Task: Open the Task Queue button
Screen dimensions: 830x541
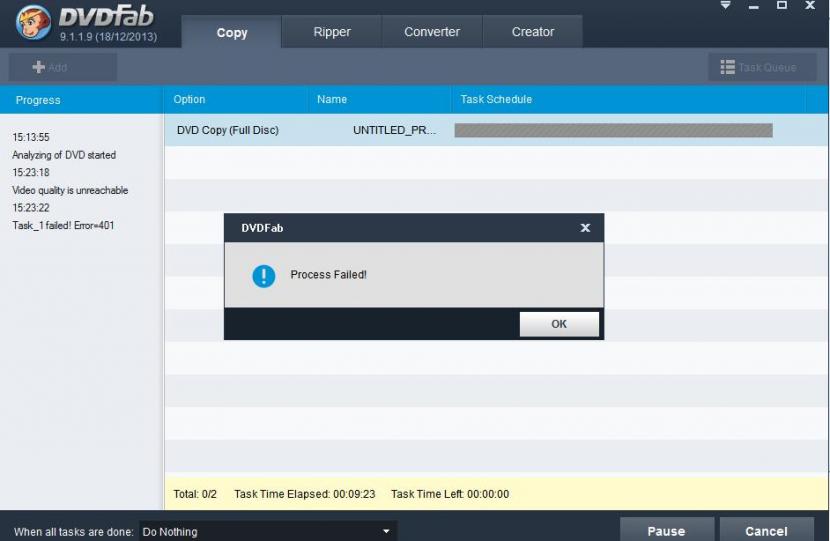Action: pyautogui.click(x=762, y=67)
